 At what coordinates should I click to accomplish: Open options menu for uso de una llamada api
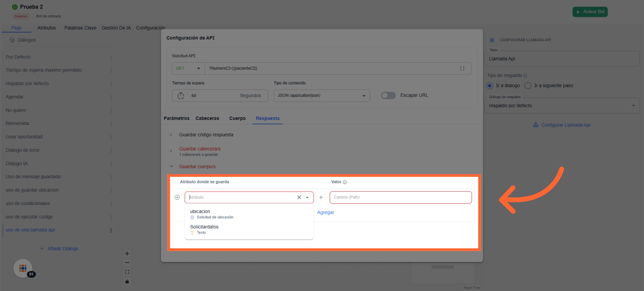point(111,230)
